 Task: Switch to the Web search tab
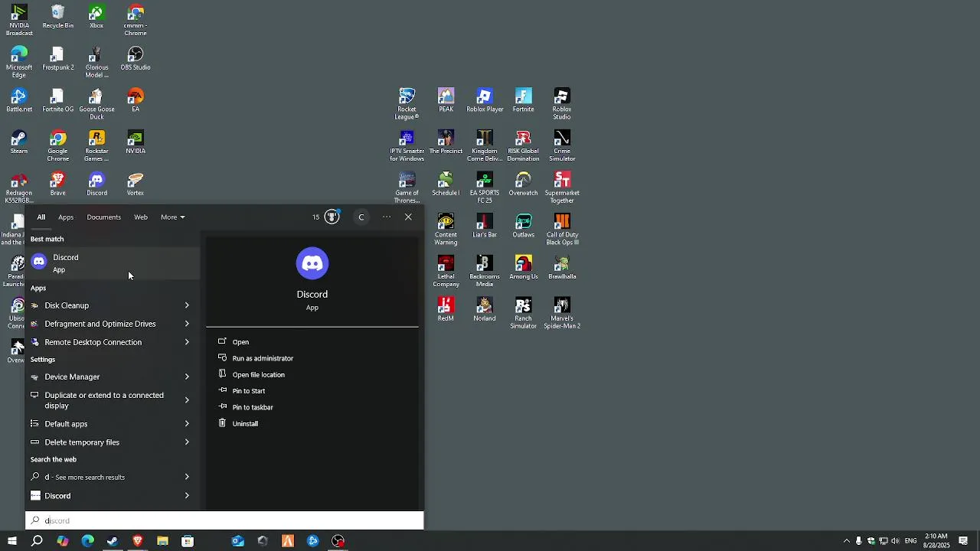(141, 217)
